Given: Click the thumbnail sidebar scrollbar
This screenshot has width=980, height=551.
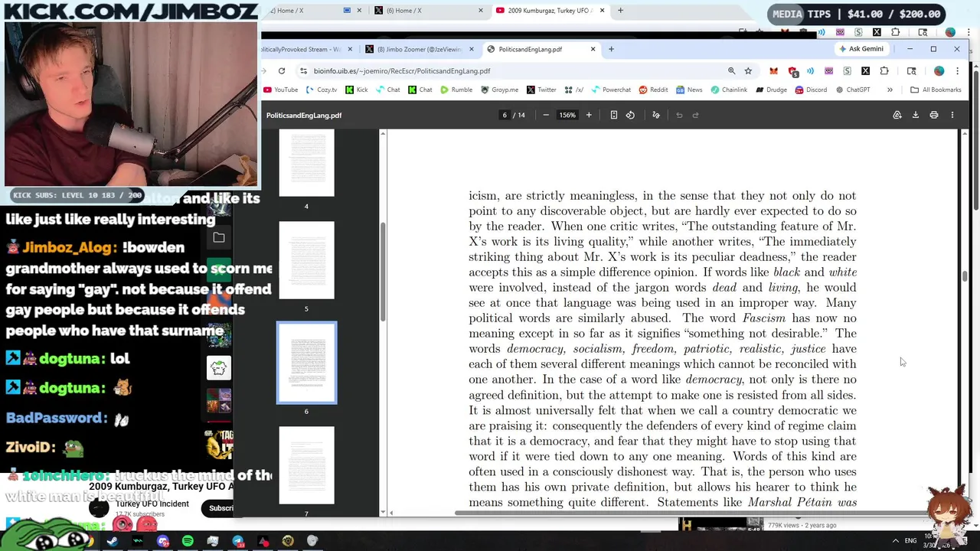Looking at the screenshot, I should tap(384, 272).
